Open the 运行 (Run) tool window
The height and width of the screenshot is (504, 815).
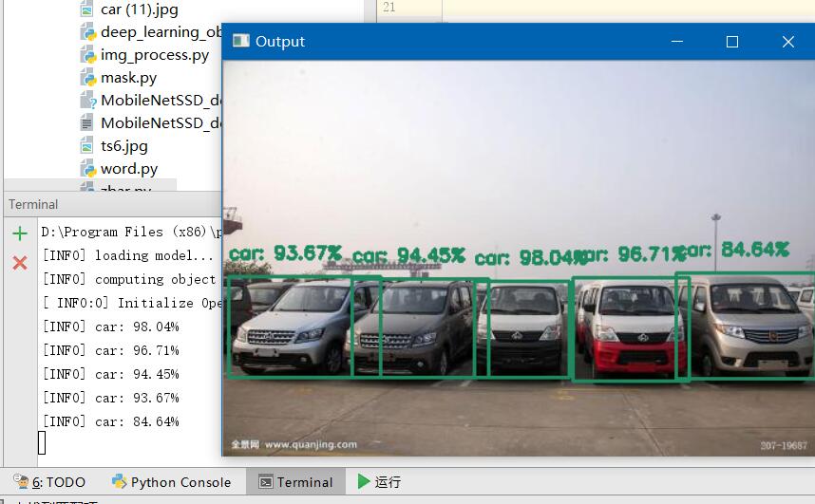tap(379, 482)
